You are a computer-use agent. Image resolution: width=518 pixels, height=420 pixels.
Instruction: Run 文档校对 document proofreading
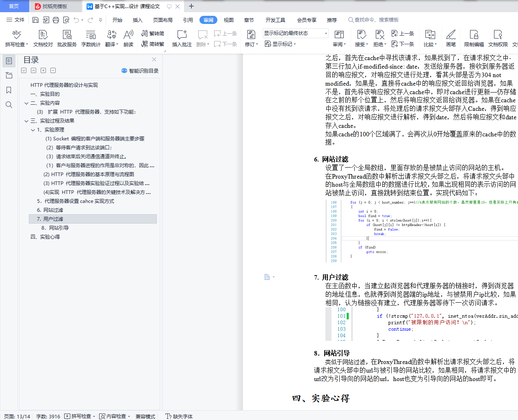43,39
